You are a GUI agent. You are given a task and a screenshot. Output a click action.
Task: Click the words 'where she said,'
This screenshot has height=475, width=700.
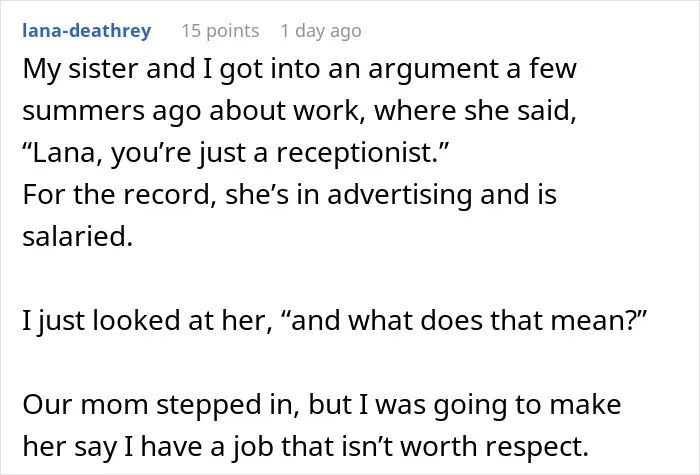pyautogui.click(x=475, y=111)
